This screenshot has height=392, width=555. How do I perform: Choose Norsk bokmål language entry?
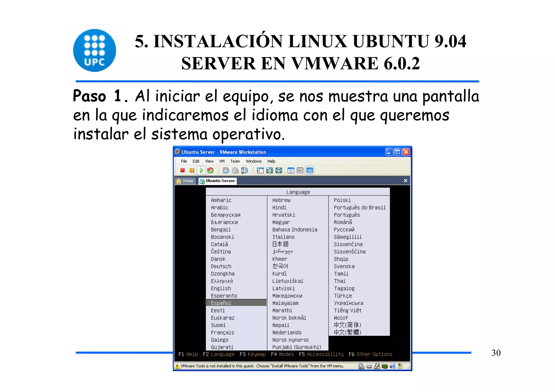coord(289,318)
